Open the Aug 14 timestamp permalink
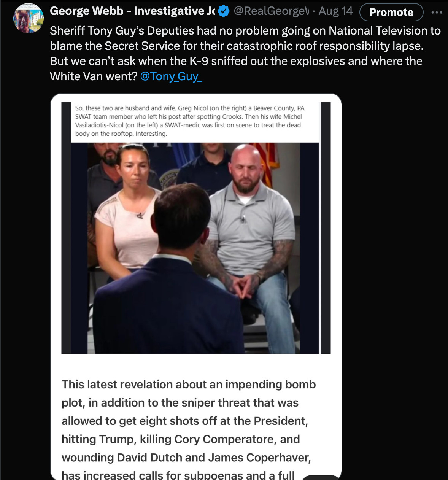This screenshot has width=448, height=480. (335, 11)
